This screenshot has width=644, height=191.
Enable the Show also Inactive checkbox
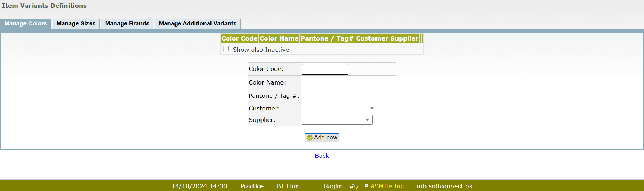(226, 49)
